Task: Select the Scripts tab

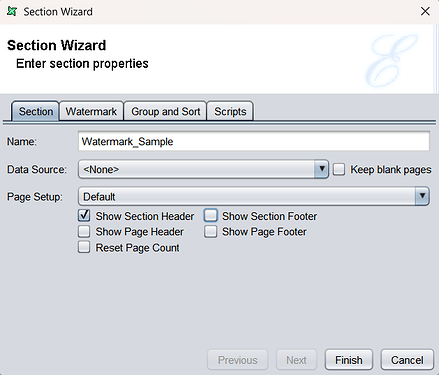Action: coord(230,111)
